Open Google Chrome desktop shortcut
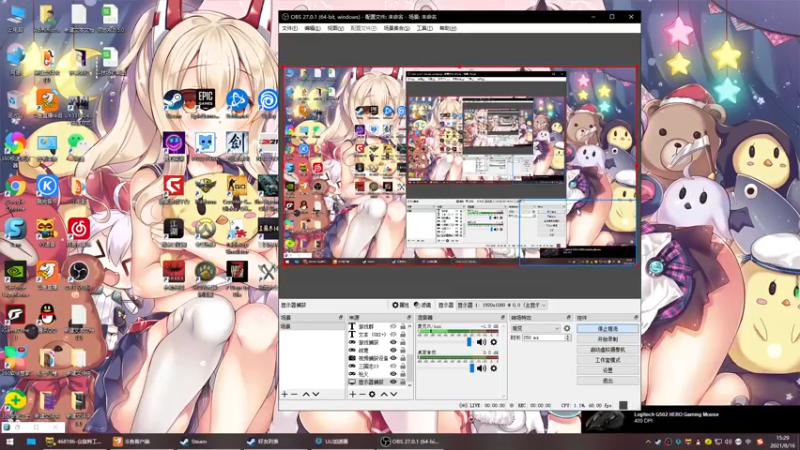This screenshot has height=450, width=800. click(x=15, y=191)
